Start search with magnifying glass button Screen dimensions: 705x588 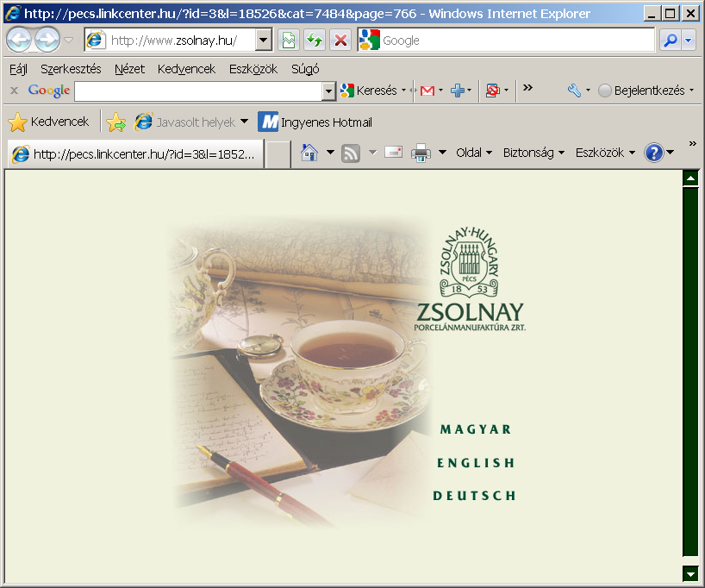(671, 41)
